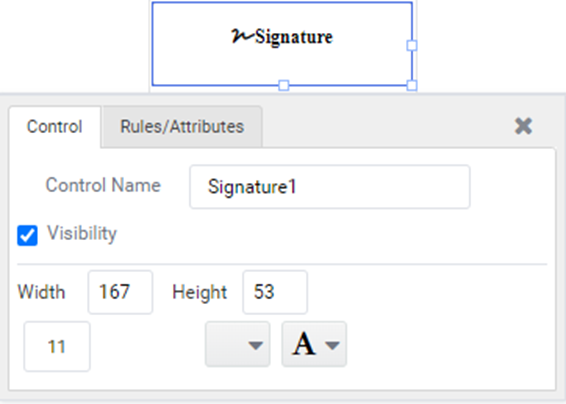Click the Width field showing 167
Viewport: 566px width, 404px height.
120,292
